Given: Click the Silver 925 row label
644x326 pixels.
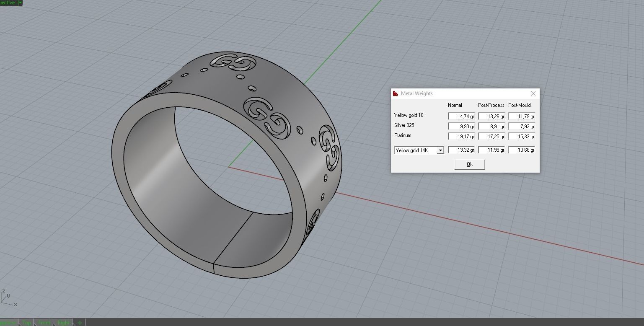Looking at the screenshot, I should click(x=404, y=125).
